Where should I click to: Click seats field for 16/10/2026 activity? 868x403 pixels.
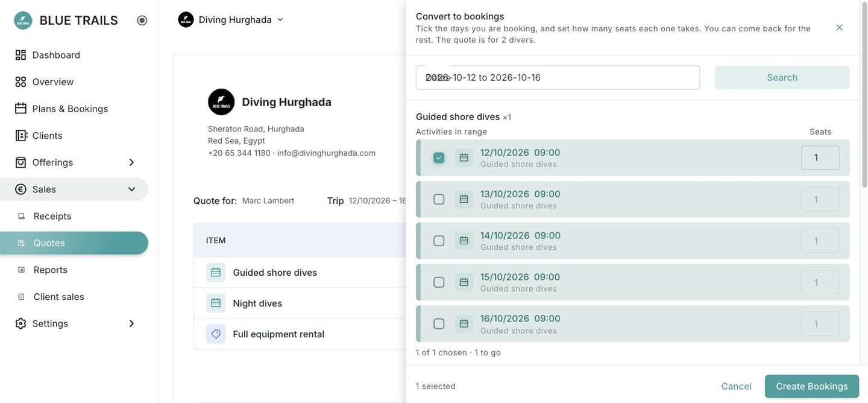(820, 324)
